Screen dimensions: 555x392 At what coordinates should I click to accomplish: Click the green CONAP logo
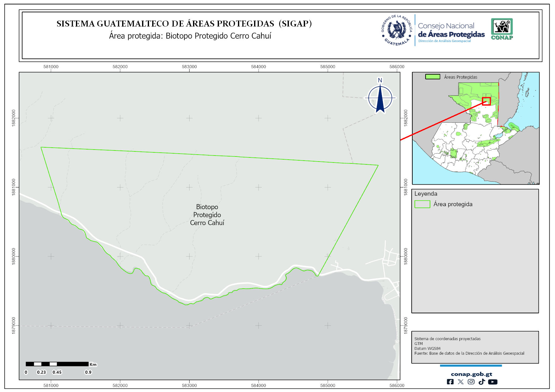[502, 29]
